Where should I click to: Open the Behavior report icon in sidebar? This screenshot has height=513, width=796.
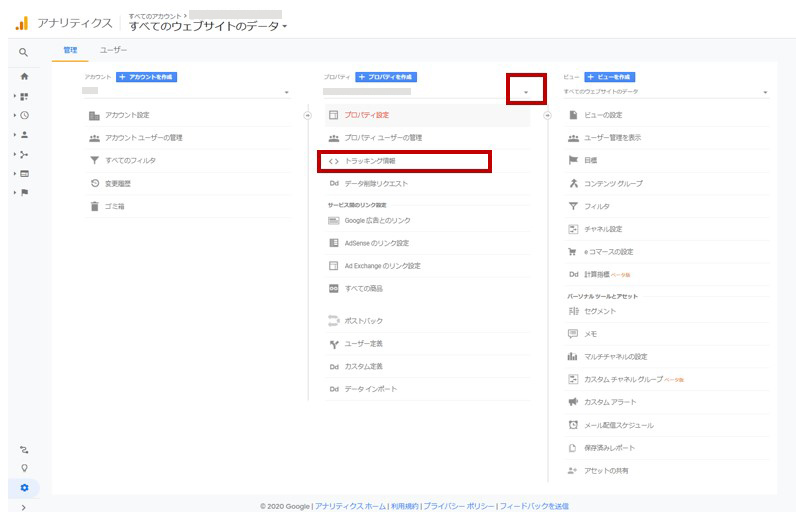tap(24, 173)
